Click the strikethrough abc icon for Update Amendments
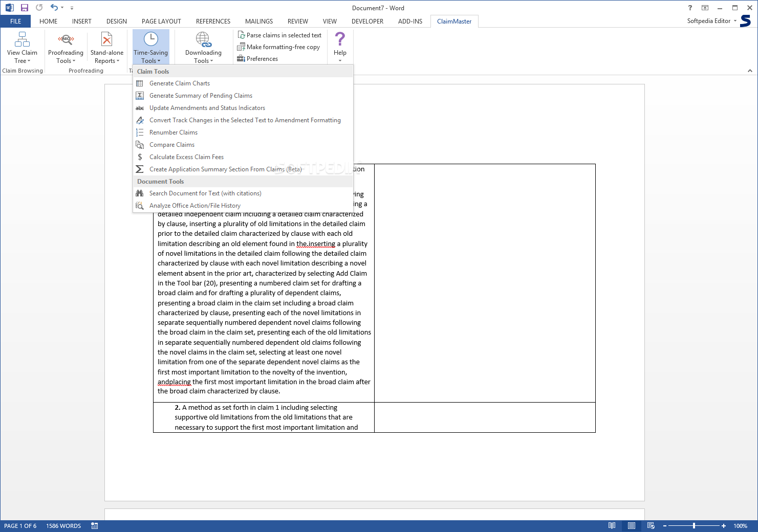The image size is (758, 532). pyautogui.click(x=140, y=108)
